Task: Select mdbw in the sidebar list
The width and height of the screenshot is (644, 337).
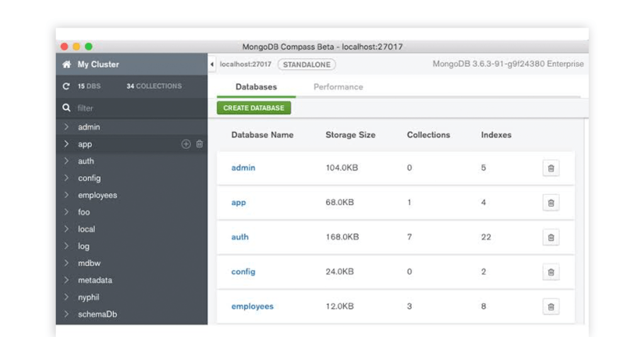Action: 89,263
